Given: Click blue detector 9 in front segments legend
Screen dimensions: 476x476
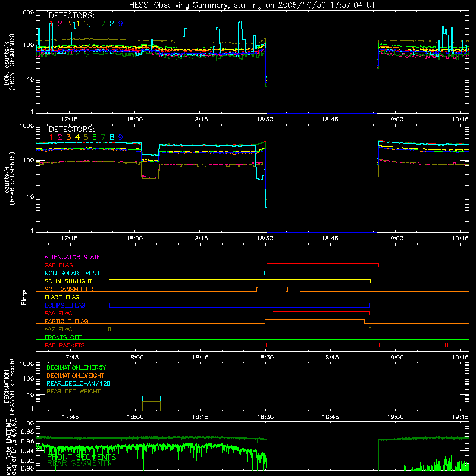Looking at the screenshot, I should tap(121, 24).
